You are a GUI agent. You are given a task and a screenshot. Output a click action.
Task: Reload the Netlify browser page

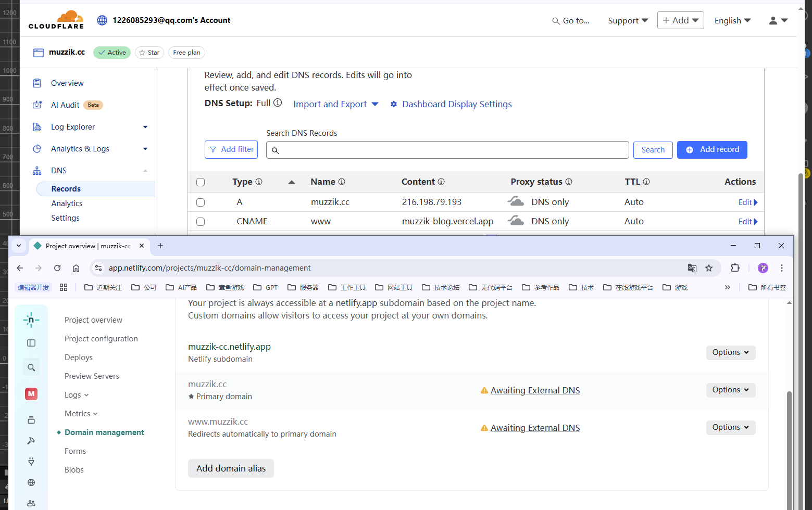[57, 268]
